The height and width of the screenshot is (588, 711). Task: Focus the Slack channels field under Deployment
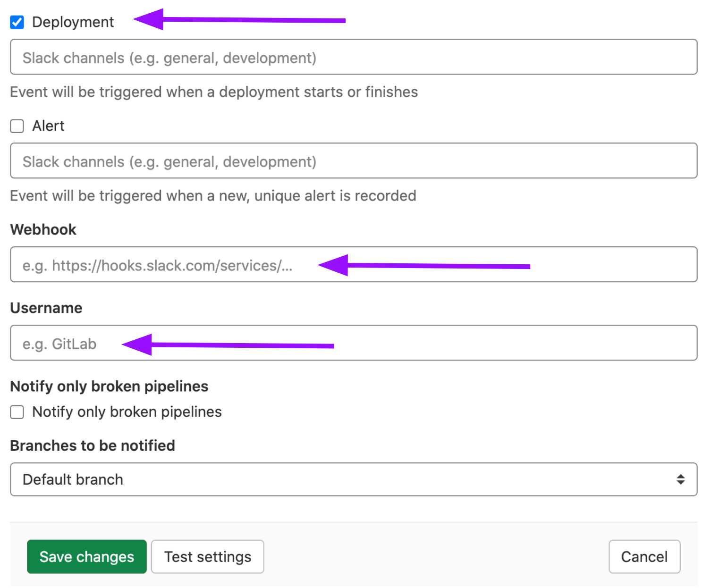353,57
